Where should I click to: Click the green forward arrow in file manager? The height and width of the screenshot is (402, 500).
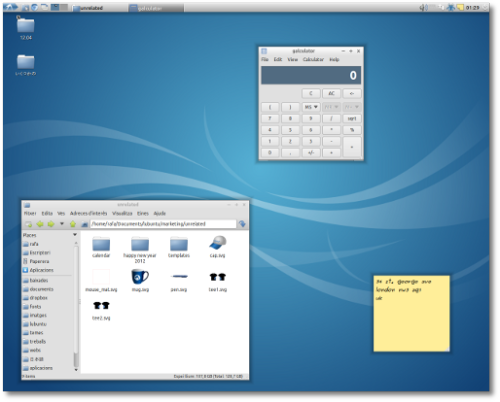pyautogui.click(x=51, y=224)
